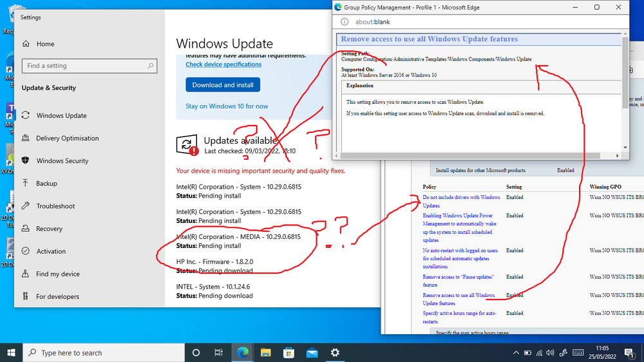Open 'Specify active hours range for auto-restarts' policy
Viewport: 644px width, 362px height.
tap(460, 317)
